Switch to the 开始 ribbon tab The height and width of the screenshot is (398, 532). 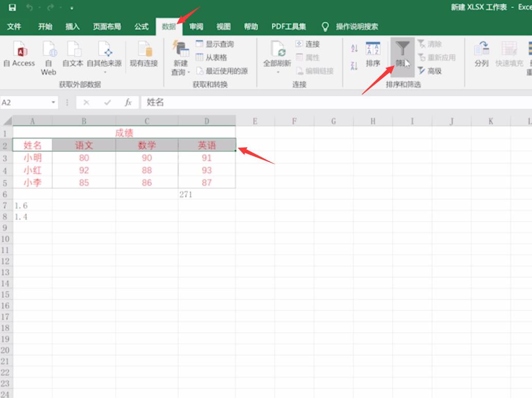tap(45, 26)
